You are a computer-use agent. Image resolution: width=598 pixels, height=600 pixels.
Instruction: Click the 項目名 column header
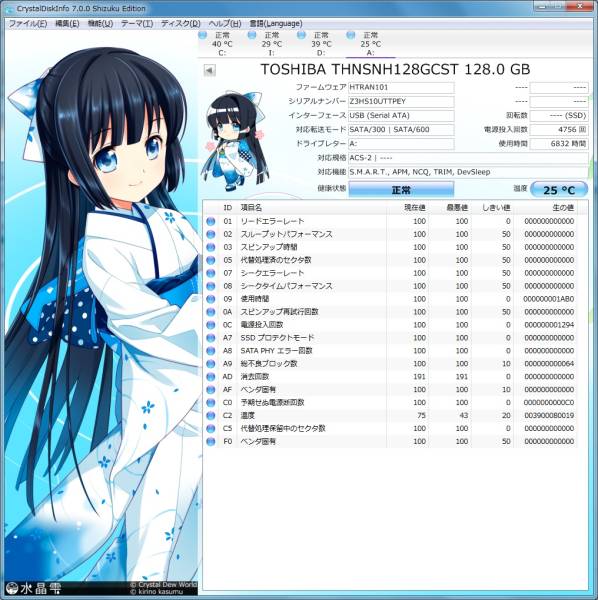pyautogui.click(x=312, y=208)
